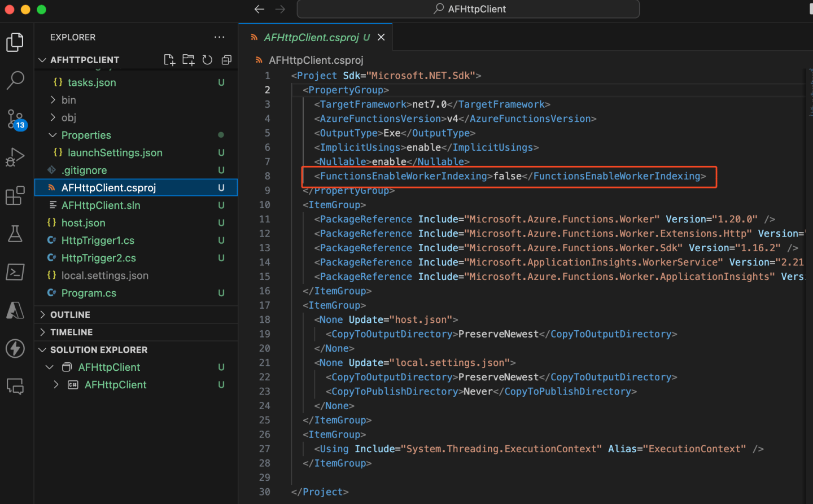Go back using navigation arrow in title bar
813x504 pixels.
[x=259, y=9]
